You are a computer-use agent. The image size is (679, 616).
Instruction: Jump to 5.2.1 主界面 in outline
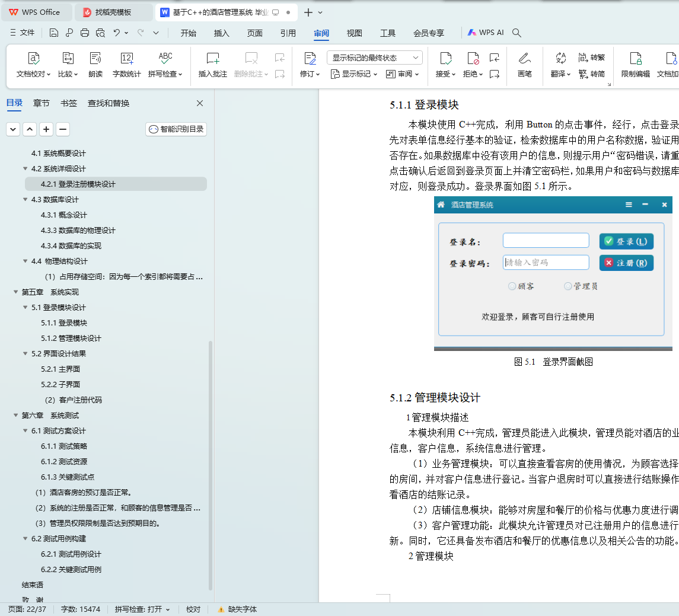tap(60, 369)
